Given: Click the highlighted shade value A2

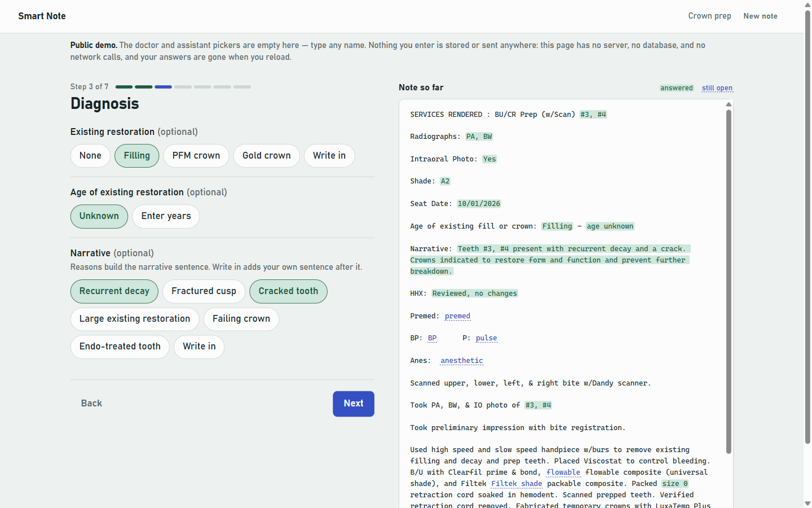Looking at the screenshot, I should pyautogui.click(x=445, y=181).
